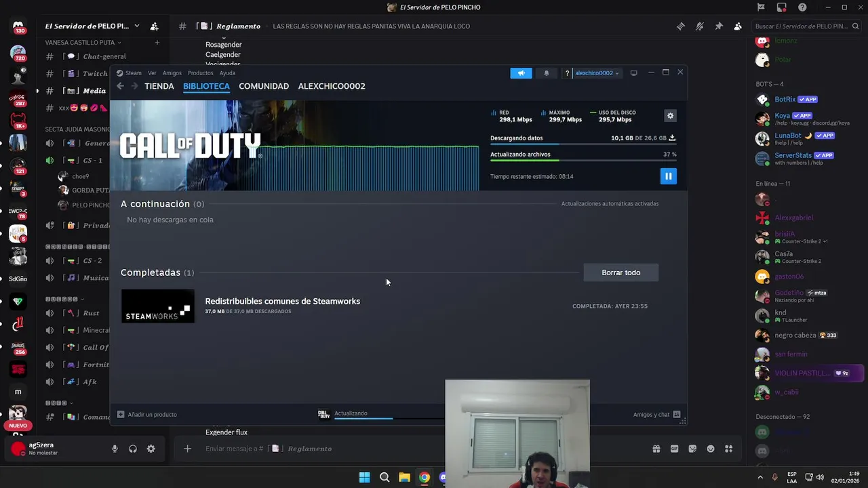868x488 pixels.
Task: Join the CS - 1 voice channel
Action: pos(76,161)
